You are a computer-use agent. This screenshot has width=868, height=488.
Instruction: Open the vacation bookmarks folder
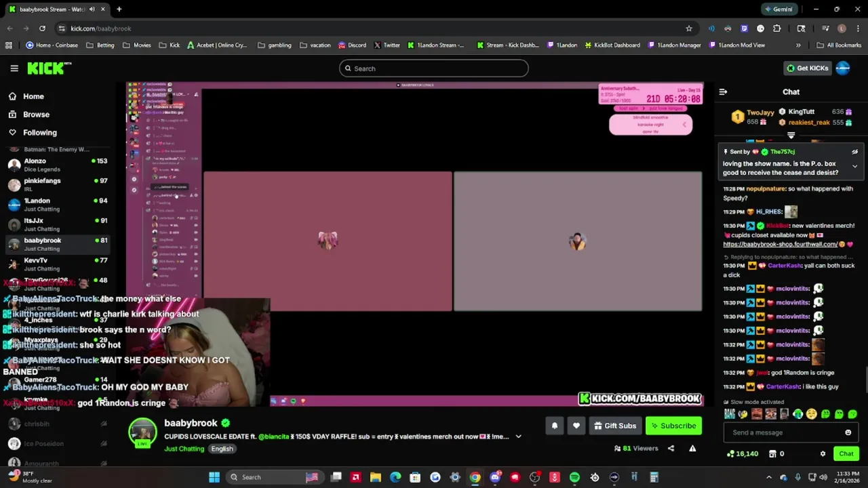coord(315,45)
